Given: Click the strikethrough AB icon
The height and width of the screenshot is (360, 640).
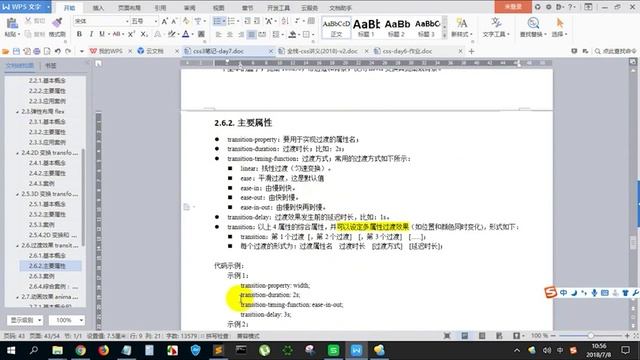Looking at the screenshot, I should [x=116, y=34].
